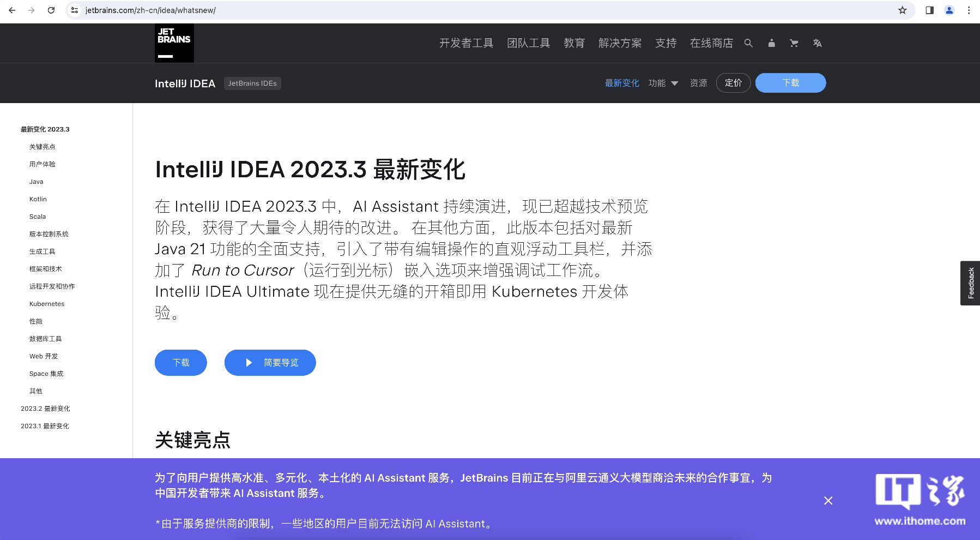Screen dimensions: 980x540
Task: Reload the page with refresh icon
Action: tap(51, 10)
